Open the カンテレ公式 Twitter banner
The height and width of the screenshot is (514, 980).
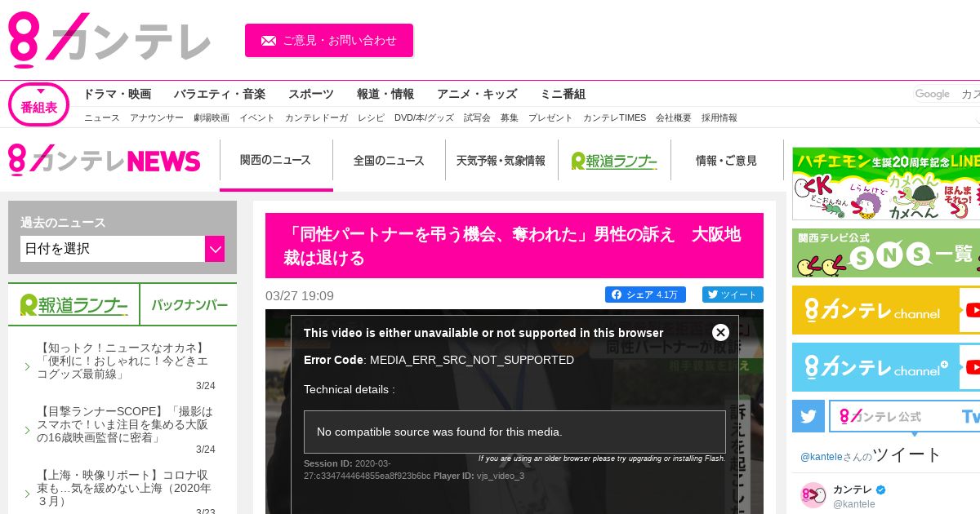pos(905,416)
